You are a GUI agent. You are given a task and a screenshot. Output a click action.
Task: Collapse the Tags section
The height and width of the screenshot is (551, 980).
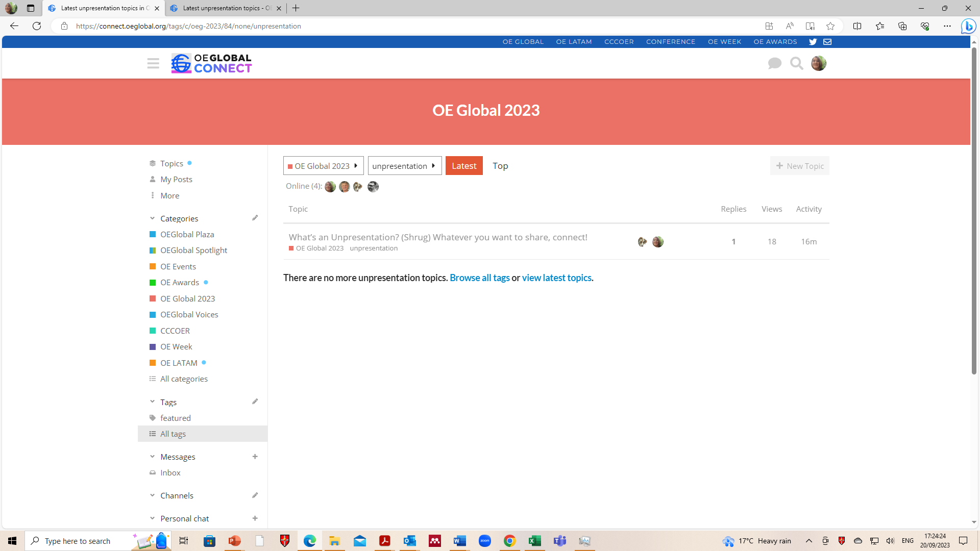(152, 402)
